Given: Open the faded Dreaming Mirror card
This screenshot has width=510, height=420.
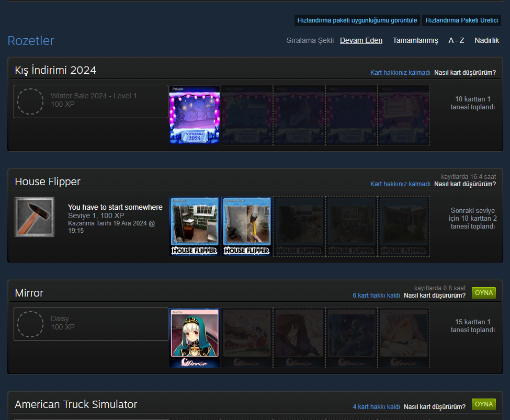Looking at the screenshot, I should [x=404, y=338].
